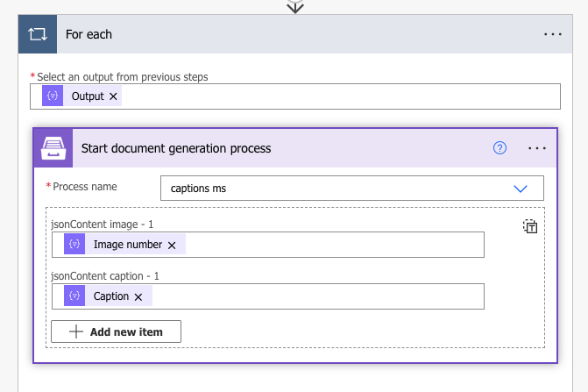Open the For each ellipsis menu
The height and width of the screenshot is (392, 588).
point(552,34)
